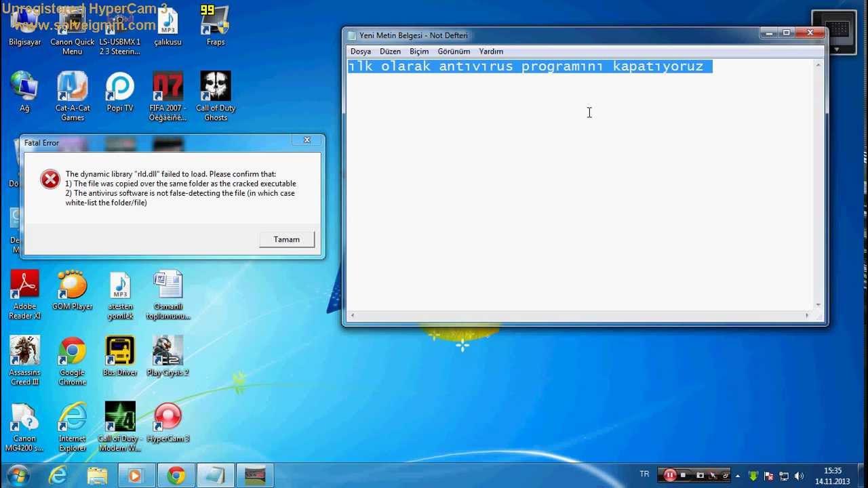Launch Call of Duty Modern Warfare shortcut
Image resolution: width=868 pixels, height=488 pixels.
coord(120,427)
